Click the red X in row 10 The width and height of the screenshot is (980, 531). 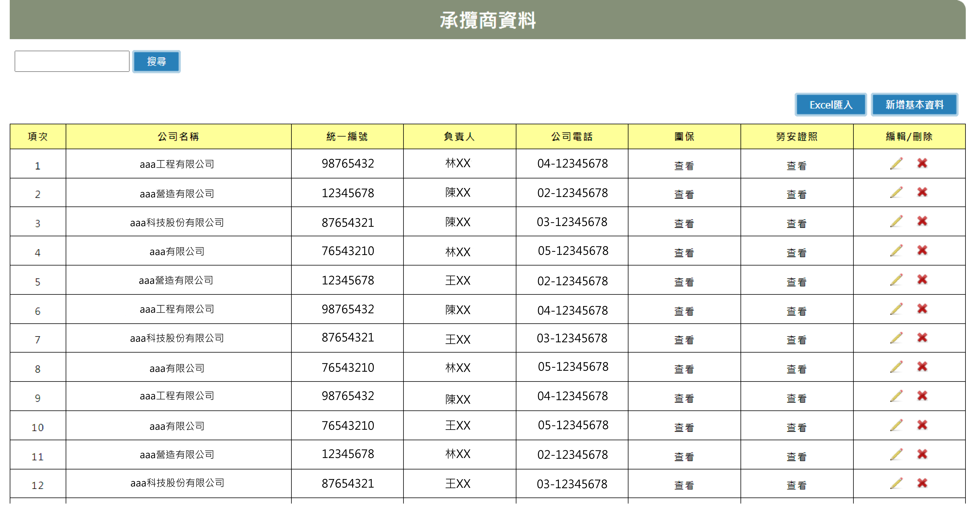922,425
